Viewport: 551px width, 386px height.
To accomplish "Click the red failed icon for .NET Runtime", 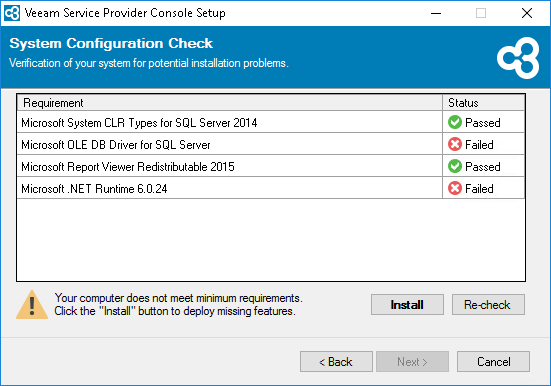I will [x=455, y=188].
